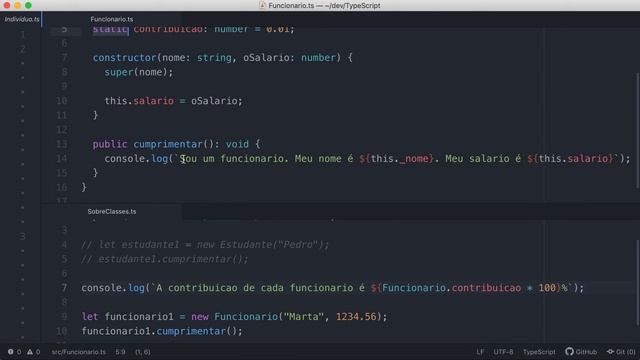The width and height of the screenshot is (640, 360).
Task: Click 'this.salario = oSalario;' line
Action: pos(173,101)
